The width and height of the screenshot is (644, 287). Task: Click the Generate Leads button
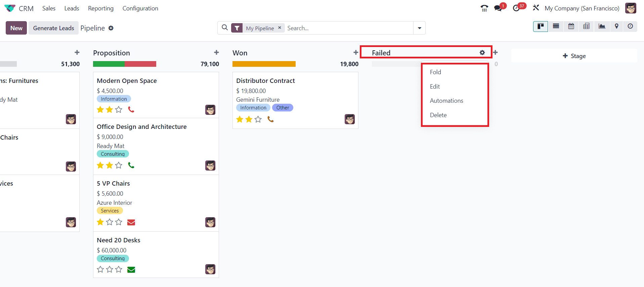pyautogui.click(x=53, y=28)
